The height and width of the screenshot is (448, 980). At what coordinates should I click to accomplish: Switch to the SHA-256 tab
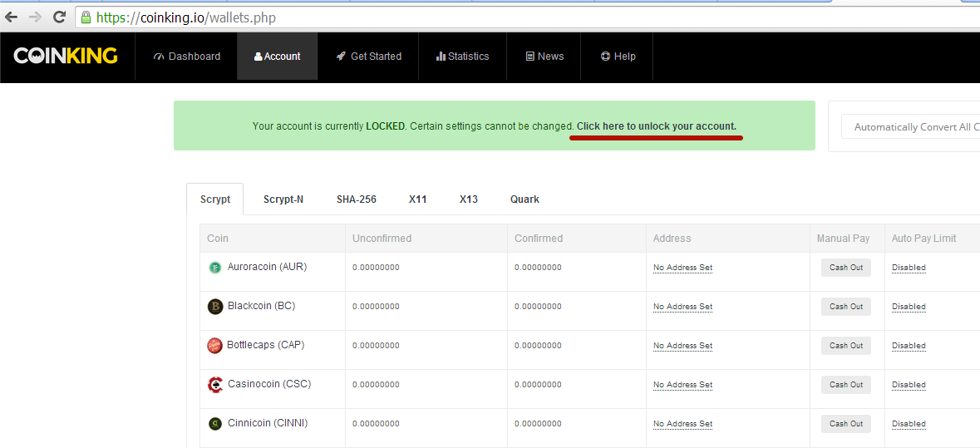point(357,199)
